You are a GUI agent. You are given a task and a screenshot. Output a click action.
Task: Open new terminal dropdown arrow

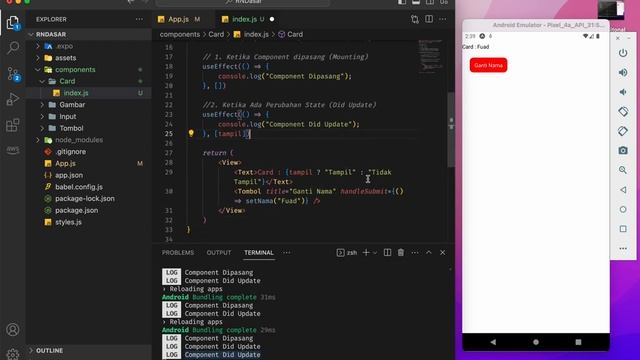coord(375,253)
